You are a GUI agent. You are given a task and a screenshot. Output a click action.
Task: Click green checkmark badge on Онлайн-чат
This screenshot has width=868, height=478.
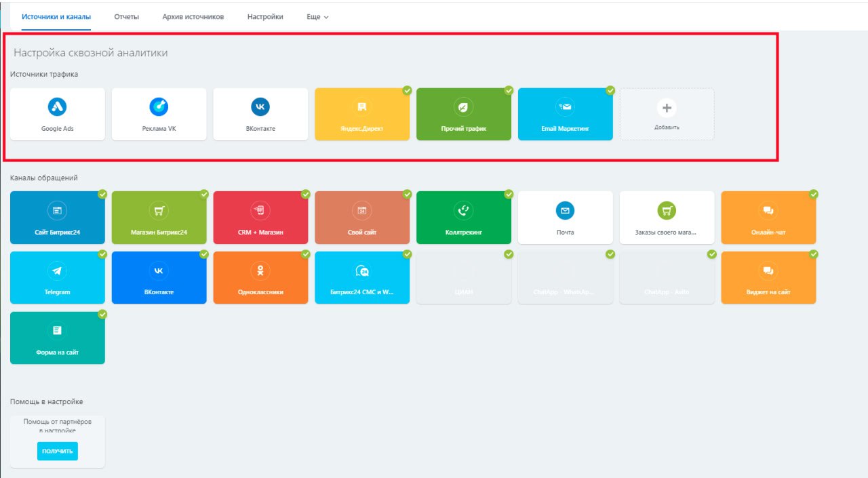813,194
